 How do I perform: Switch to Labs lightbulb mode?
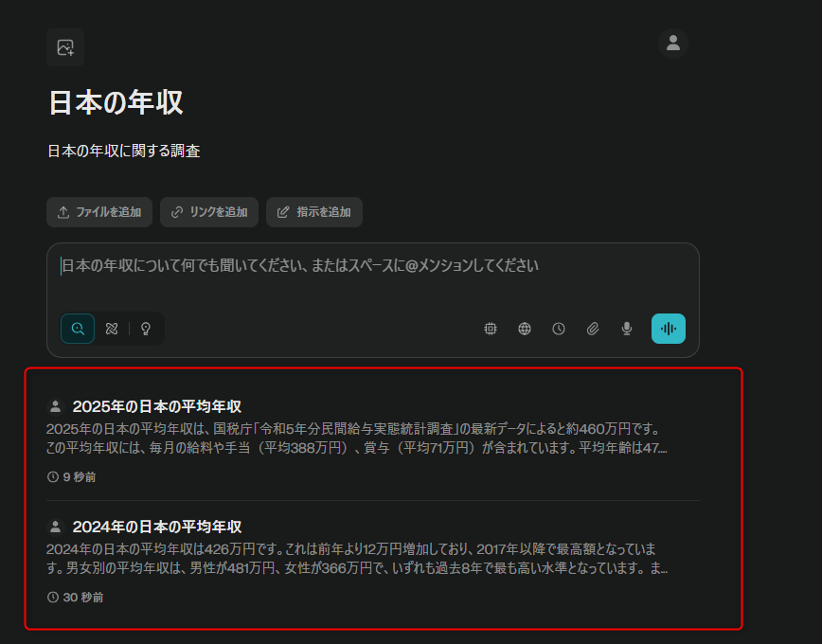tap(146, 329)
